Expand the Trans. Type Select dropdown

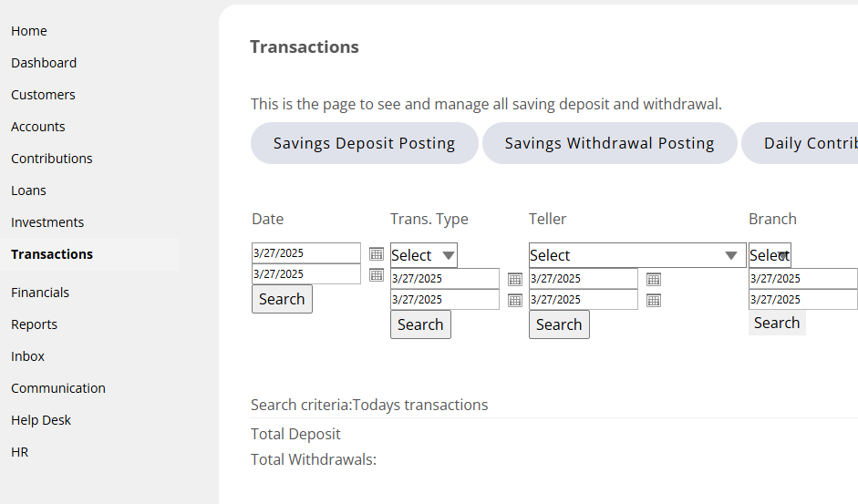tap(424, 255)
